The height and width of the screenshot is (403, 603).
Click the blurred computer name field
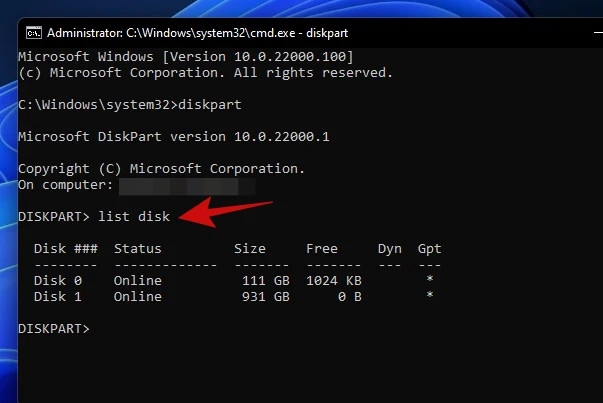click(187, 186)
